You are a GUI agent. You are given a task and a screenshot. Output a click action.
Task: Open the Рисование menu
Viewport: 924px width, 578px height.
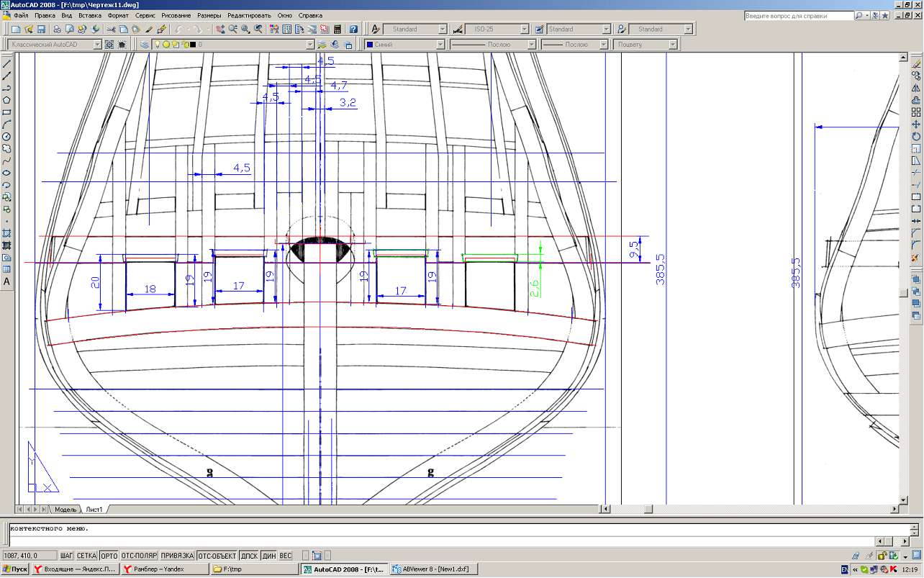coord(176,15)
